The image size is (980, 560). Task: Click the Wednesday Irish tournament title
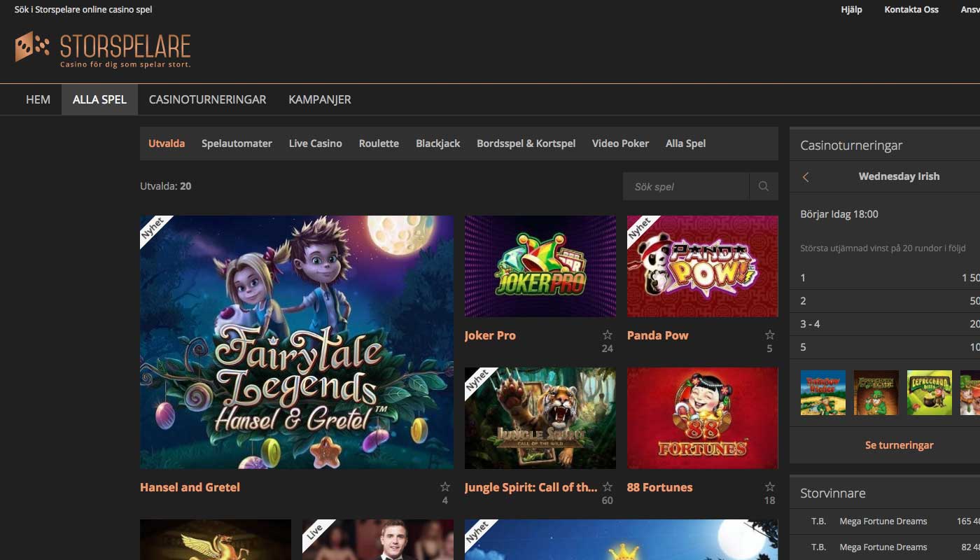(899, 176)
